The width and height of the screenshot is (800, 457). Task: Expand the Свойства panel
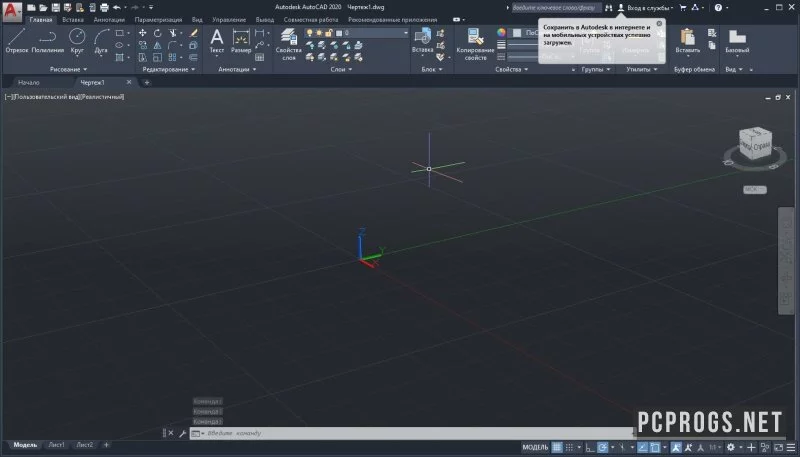pos(511,69)
